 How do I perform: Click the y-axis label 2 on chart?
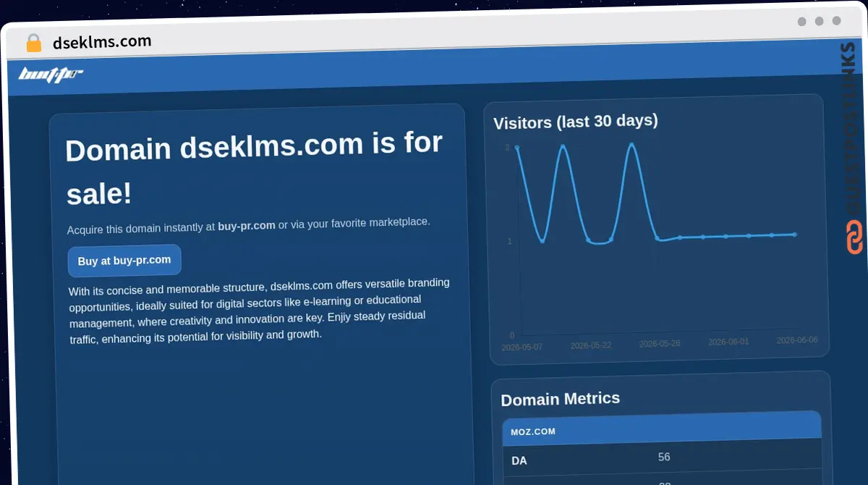click(507, 148)
